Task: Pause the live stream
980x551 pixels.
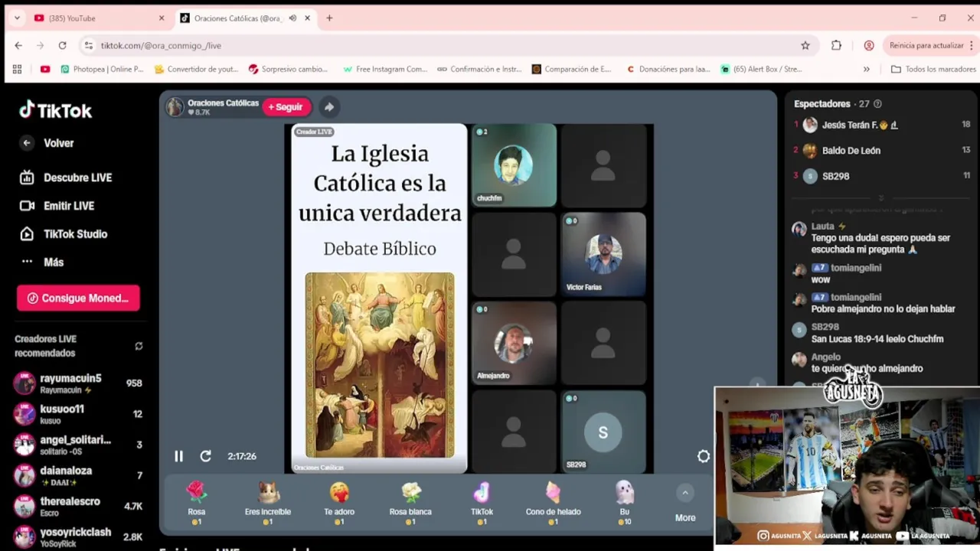Action: [x=178, y=456]
